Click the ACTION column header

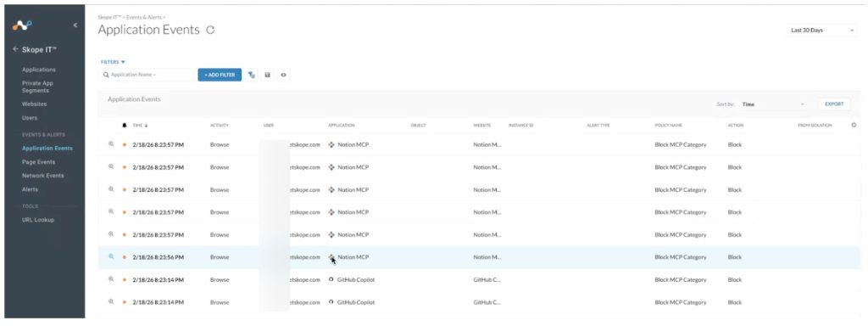(735, 126)
